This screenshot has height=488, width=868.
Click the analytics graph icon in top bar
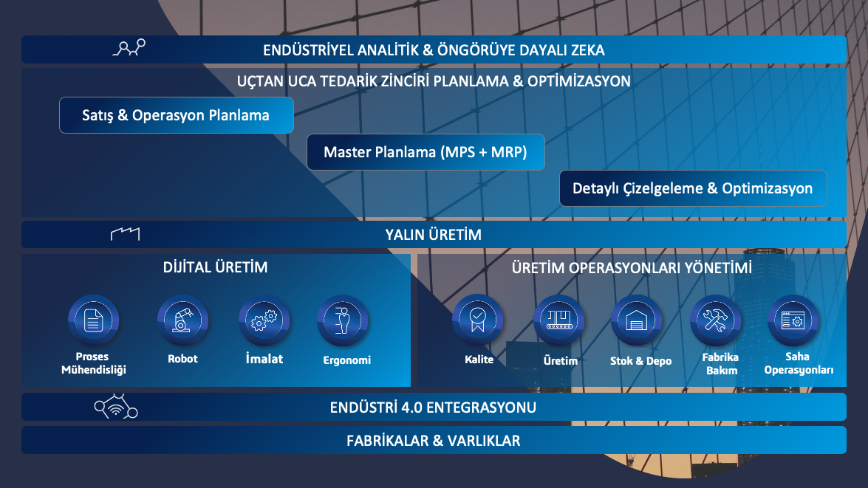129,49
